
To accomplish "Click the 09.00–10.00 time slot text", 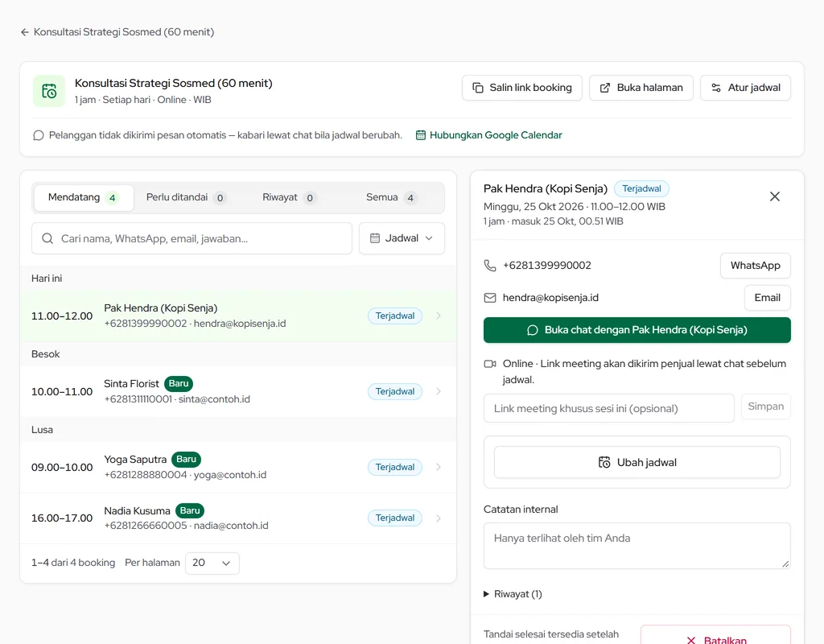I will tap(62, 468).
